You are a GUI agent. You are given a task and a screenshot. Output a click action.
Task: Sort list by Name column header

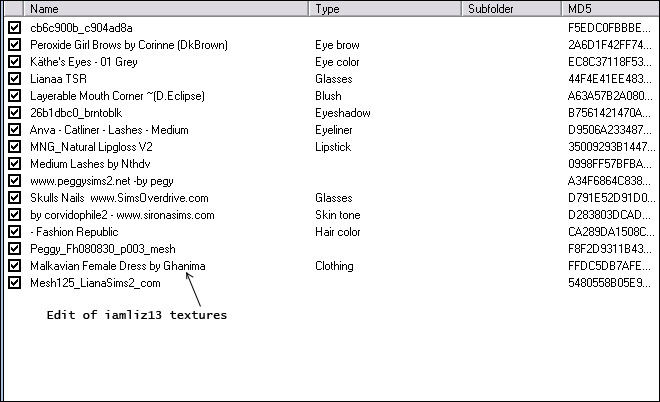[x=160, y=9]
